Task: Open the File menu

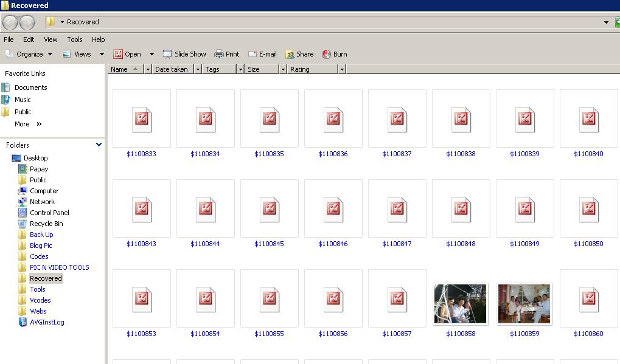Action: pos(9,39)
